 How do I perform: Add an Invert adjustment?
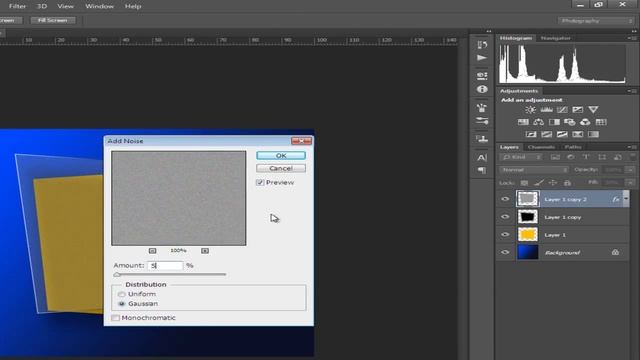click(x=531, y=134)
